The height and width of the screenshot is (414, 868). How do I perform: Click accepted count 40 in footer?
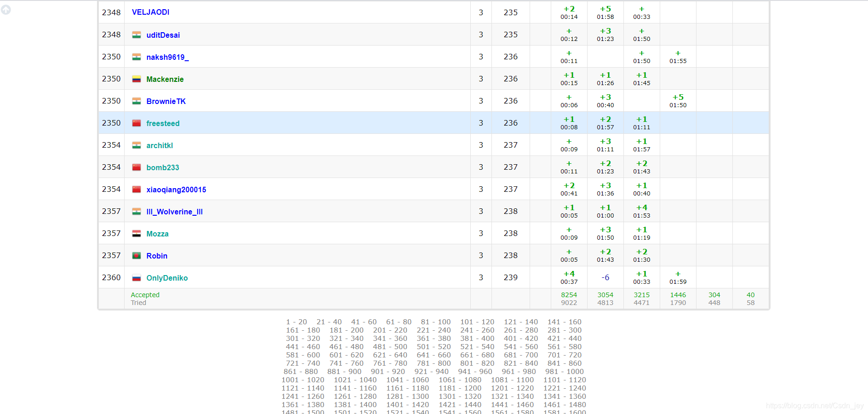click(750, 295)
